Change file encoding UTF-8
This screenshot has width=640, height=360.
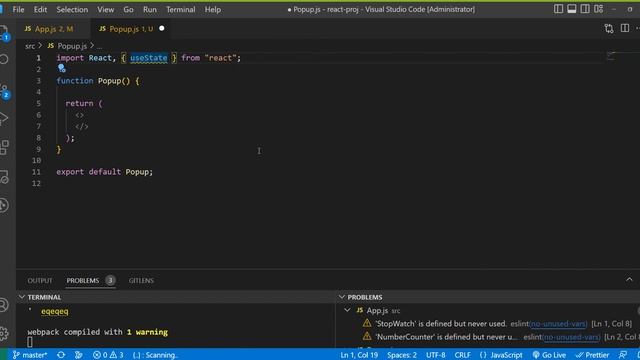(x=436, y=355)
